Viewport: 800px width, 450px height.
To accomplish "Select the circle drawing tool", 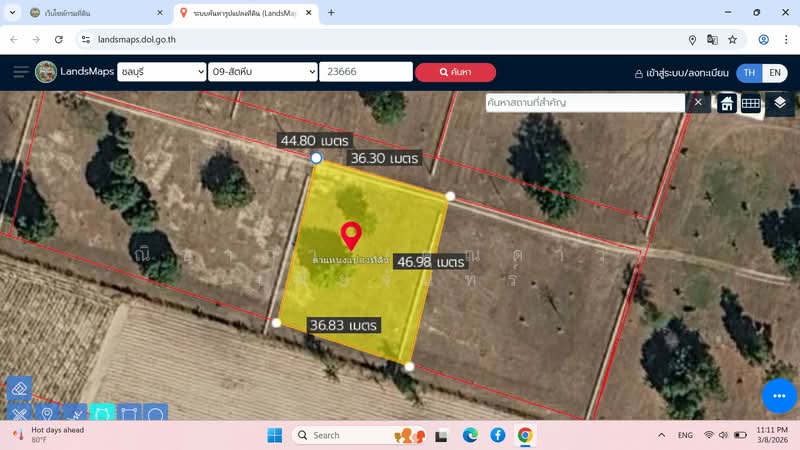I will pos(155,413).
